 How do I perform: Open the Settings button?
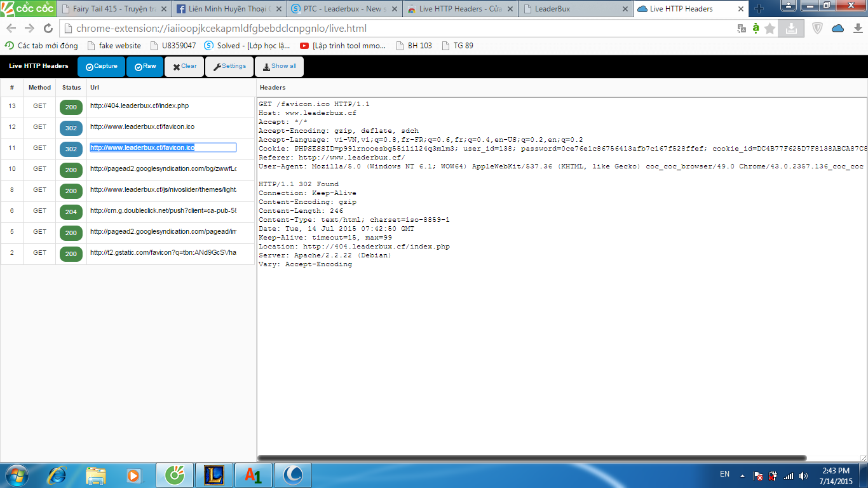229,67
